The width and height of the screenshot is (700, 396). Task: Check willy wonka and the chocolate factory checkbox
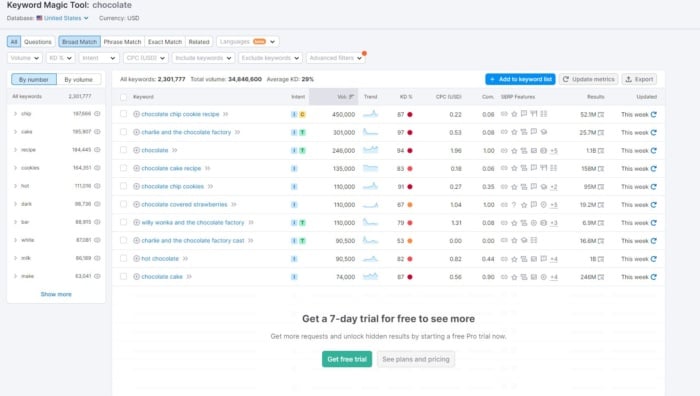(x=124, y=222)
